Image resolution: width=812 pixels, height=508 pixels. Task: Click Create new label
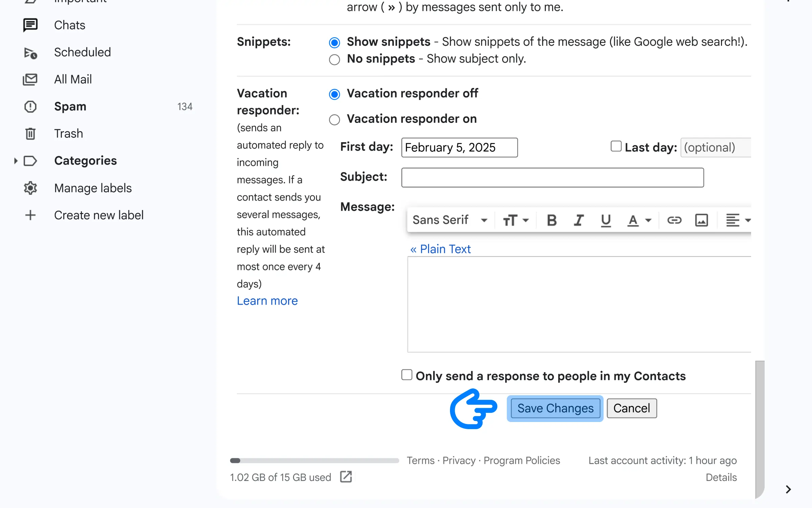[99, 215]
